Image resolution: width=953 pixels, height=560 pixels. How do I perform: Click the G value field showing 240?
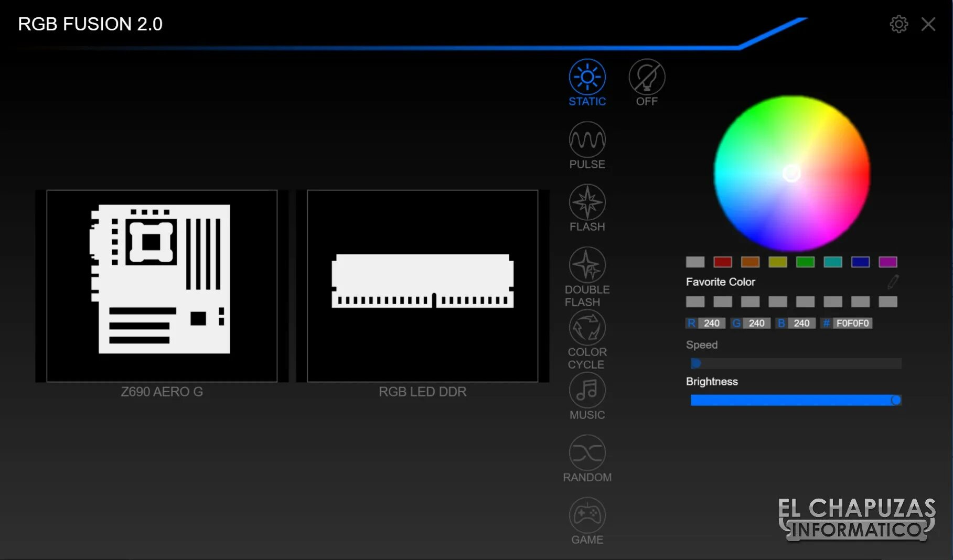(x=756, y=323)
